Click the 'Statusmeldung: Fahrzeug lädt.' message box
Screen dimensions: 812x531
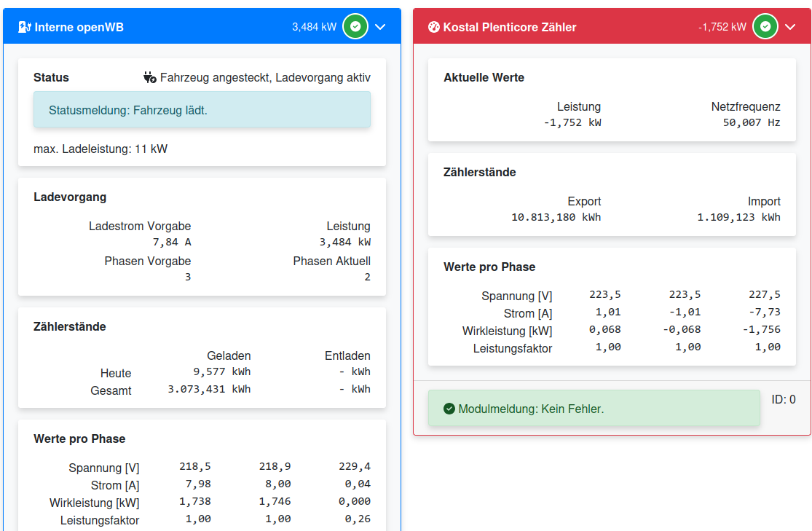(x=202, y=110)
